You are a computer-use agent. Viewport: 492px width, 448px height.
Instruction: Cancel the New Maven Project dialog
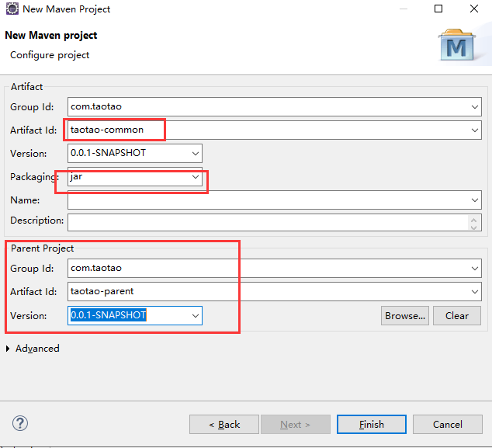(448, 425)
